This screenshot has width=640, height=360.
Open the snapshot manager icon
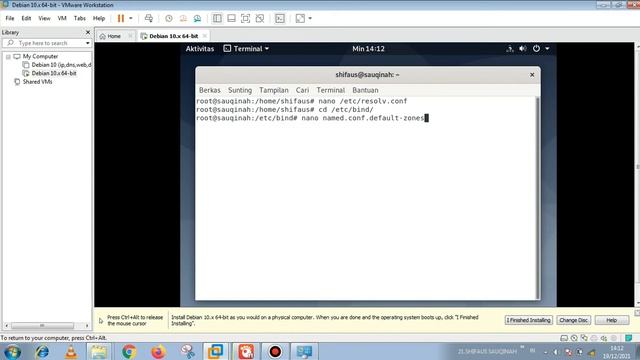[x=198, y=18]
